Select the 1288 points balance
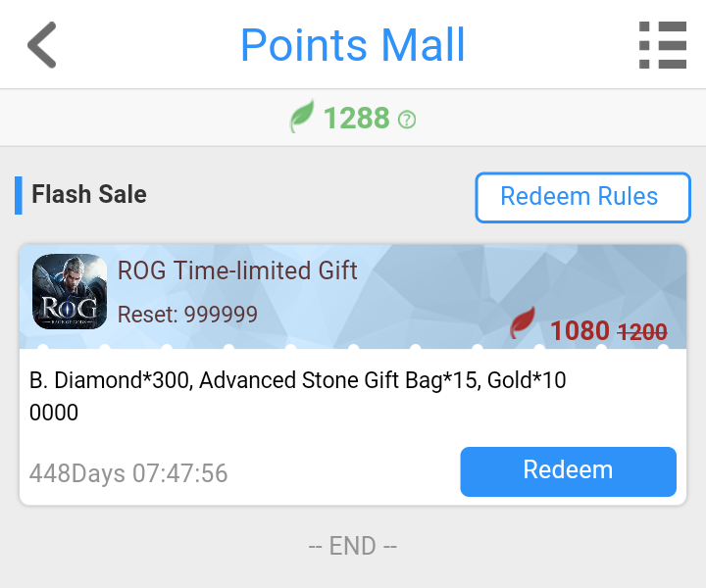 coord(356,118)
